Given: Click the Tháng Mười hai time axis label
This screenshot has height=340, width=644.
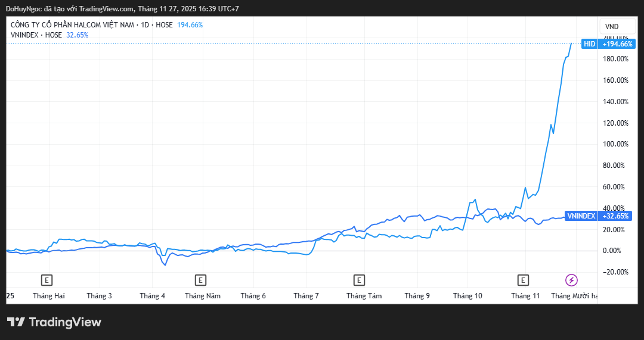Looking at the screenshot, I should coord(574,296).
